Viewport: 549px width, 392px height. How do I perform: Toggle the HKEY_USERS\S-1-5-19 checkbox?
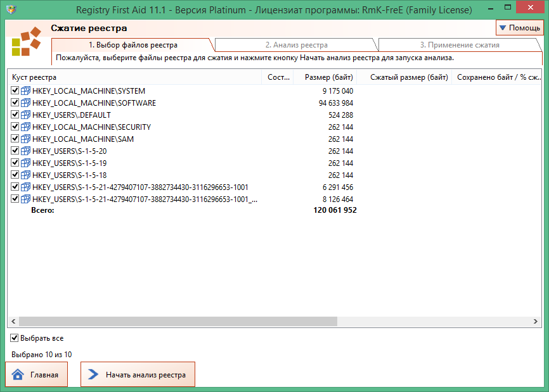[15, 163]
